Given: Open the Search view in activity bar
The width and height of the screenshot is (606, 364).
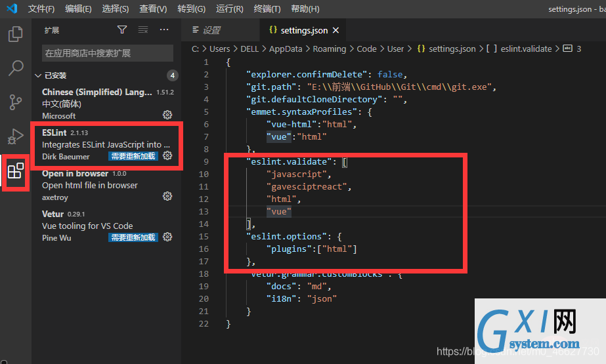Looking at the screenshot, I should pyautogui.click(x=16, y=68).
